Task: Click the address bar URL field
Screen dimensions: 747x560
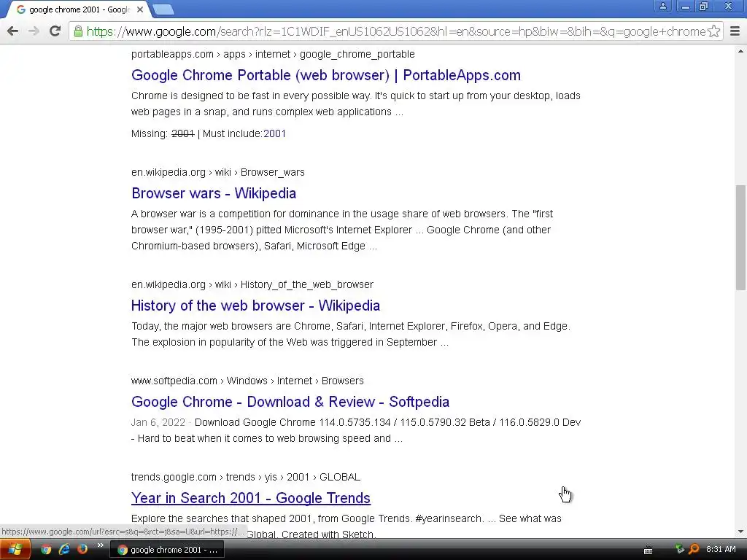Action: pyautogui.click(x=395, y=31)
